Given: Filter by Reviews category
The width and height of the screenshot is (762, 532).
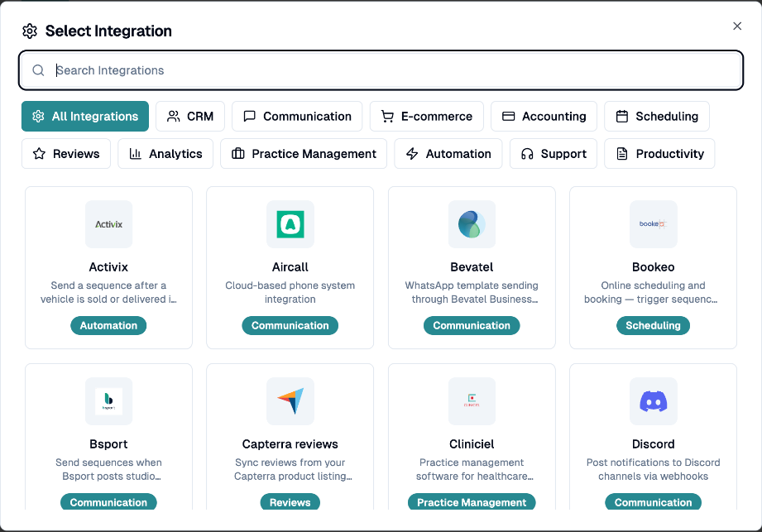Looking at the screenshot, I should point(66,154).
